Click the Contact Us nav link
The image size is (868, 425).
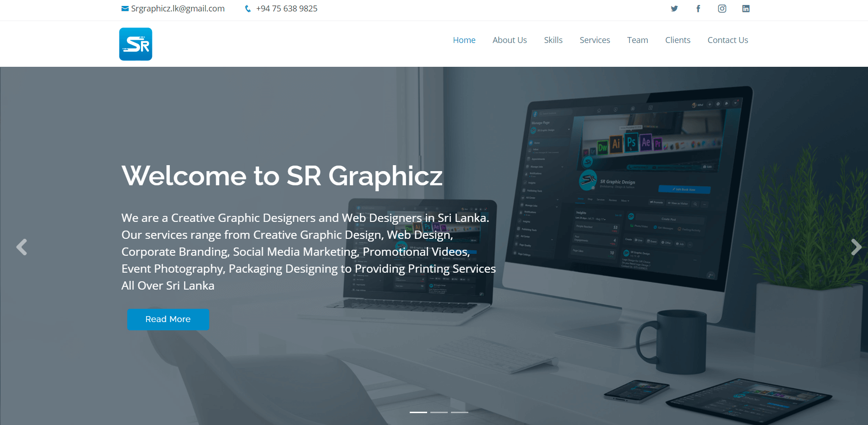coord(727,40)
